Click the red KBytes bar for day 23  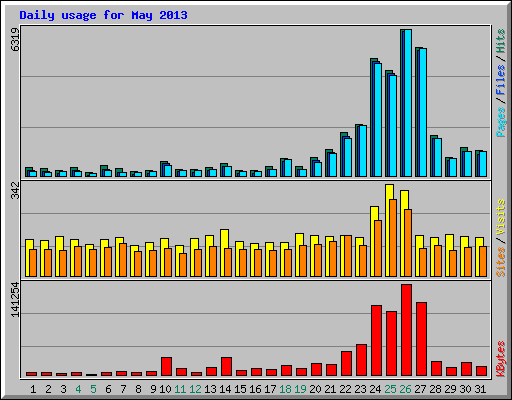point(361,360)
